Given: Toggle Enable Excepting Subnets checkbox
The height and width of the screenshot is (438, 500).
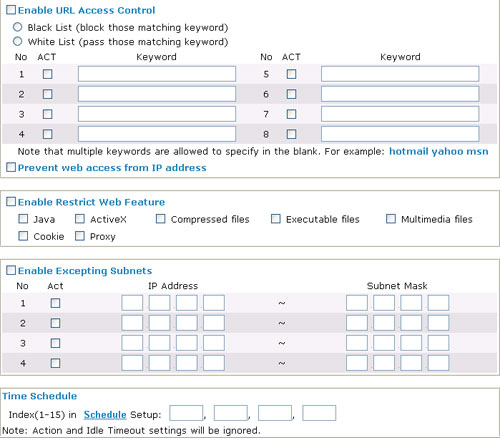Looking at the screenshot, I should coord(11,270).
